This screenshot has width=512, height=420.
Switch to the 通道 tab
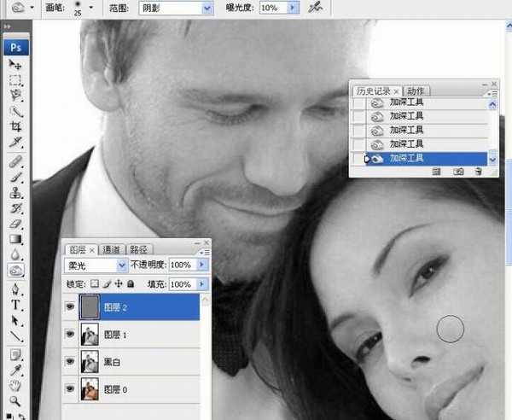(x=112, y=249)
